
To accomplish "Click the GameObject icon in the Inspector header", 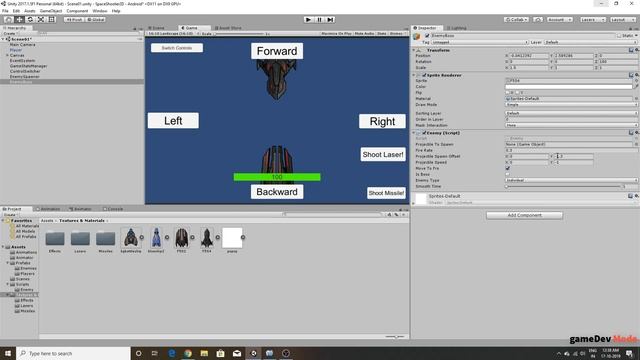I will click(x=417, y=36).
